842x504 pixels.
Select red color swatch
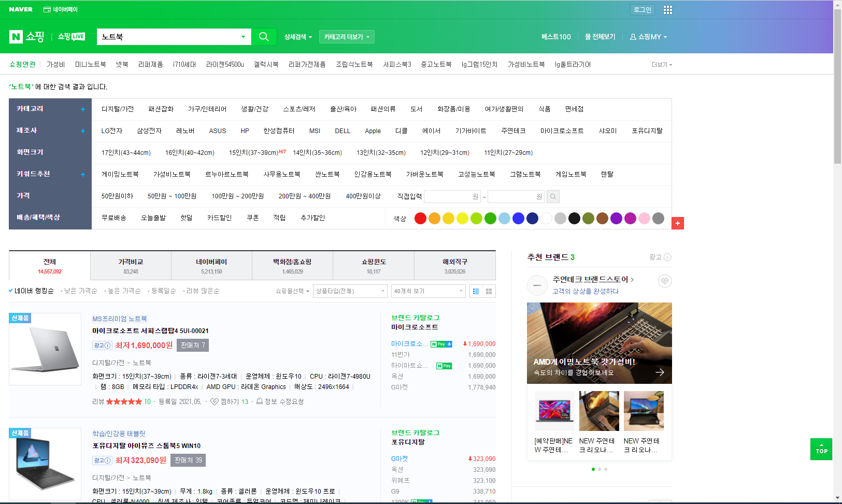point(420,219)
